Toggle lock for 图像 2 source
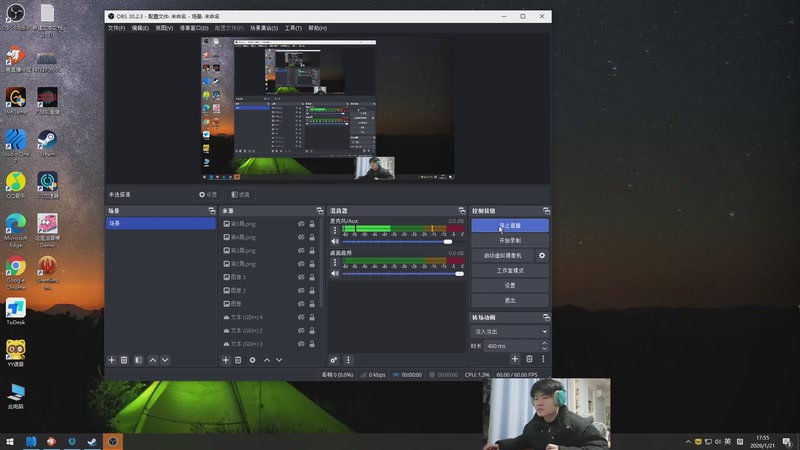800x450 pixels. click(x=312, y=290)
